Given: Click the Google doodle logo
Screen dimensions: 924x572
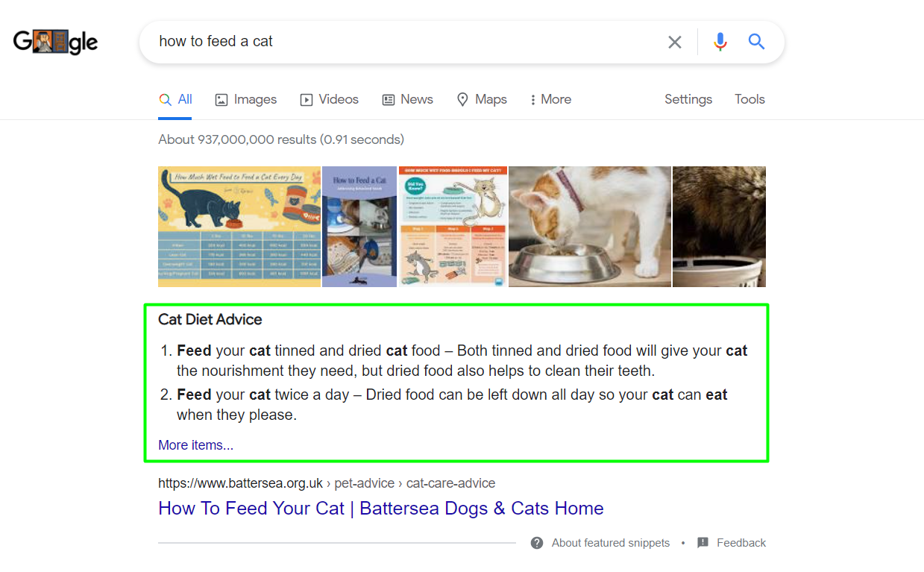Looking at the screenshot, I should point(56,42).
